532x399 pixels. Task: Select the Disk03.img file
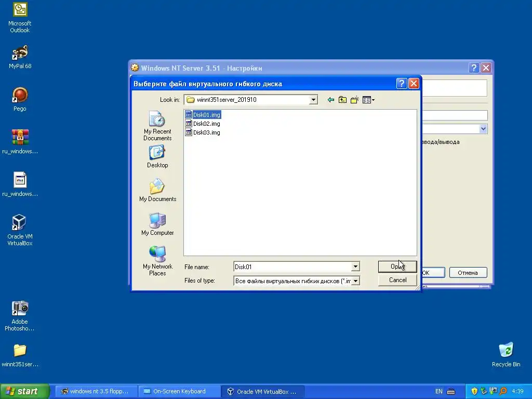203,132
